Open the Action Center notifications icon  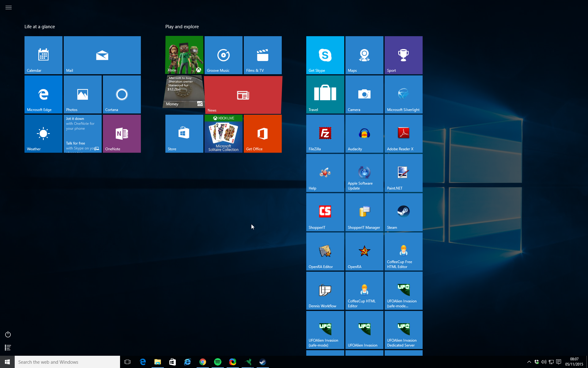(x=559, y=362)
